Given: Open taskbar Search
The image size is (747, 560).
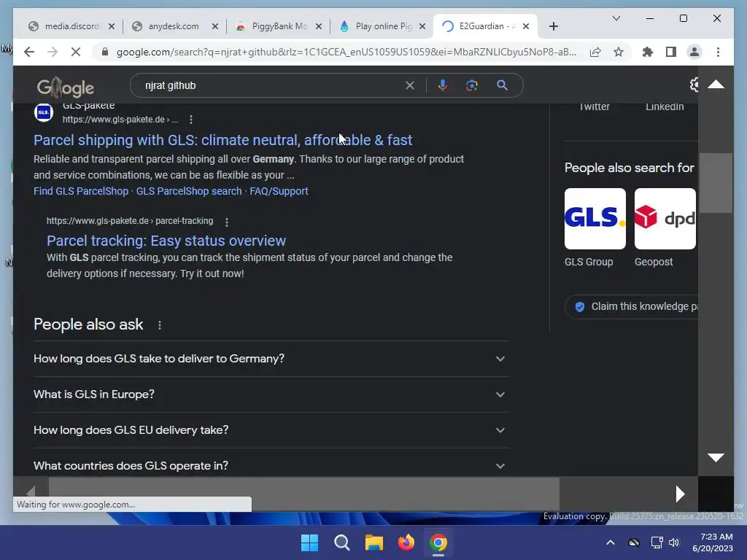Looking at the screenshot, I should 341,542.
